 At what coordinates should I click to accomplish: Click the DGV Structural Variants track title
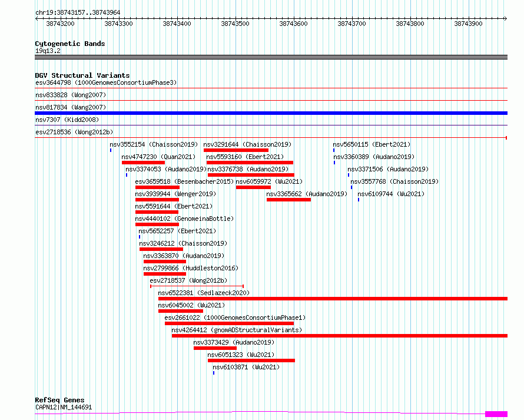point(82,75)
